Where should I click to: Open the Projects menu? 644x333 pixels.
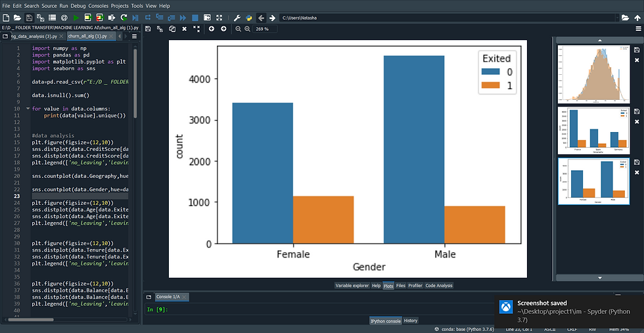click(x=120, y=6)
